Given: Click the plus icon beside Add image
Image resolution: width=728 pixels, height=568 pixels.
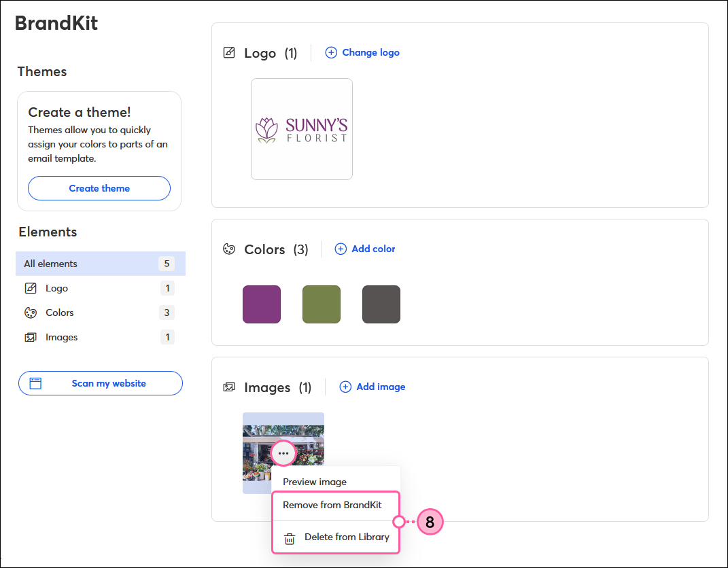Looking at the screenshot, I should click(x=345, y=387).
